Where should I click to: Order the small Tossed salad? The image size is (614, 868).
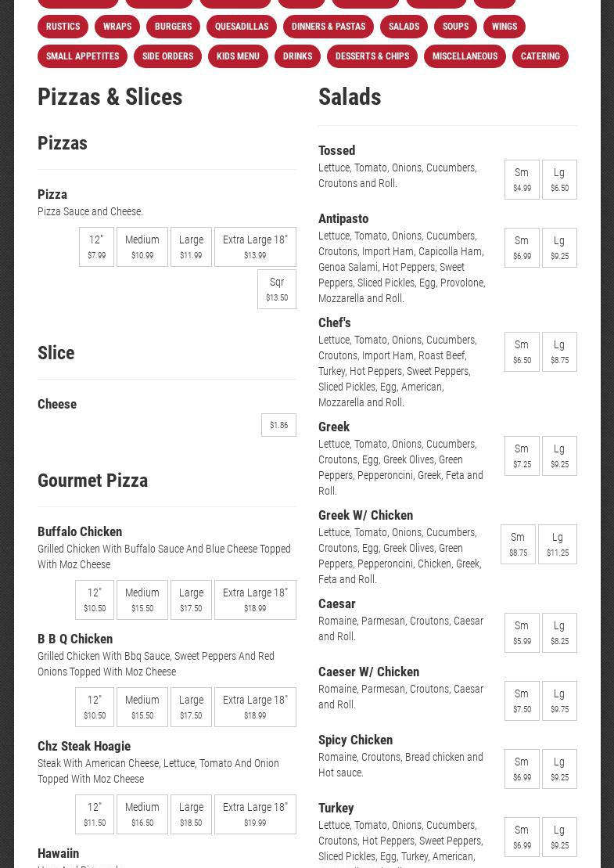pos(522,179)
